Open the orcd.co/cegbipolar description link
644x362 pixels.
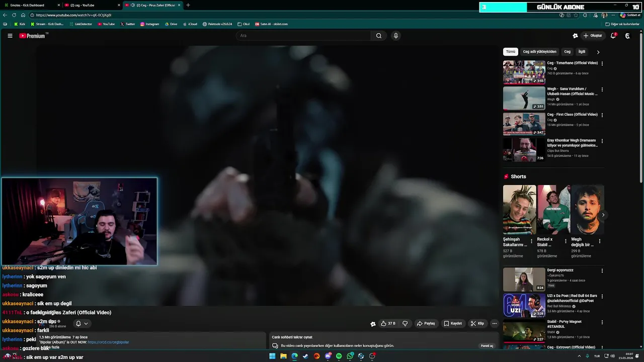click(x=108, y=342)
